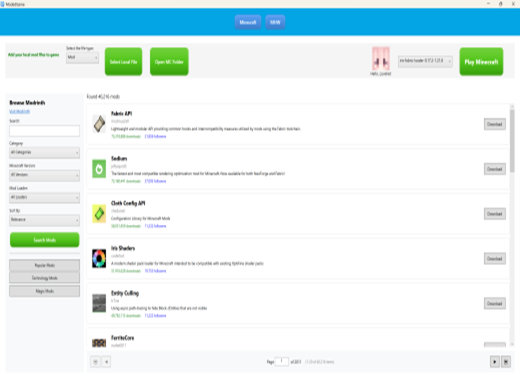Open the Visit Modrinth link

[20, 111]
